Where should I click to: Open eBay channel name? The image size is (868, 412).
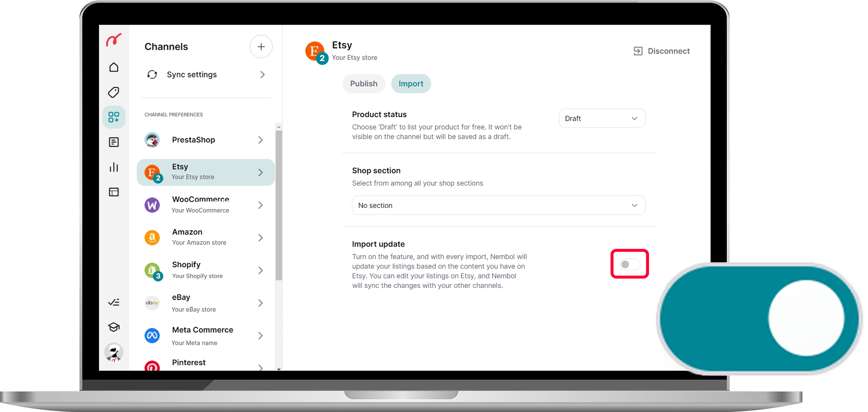click(x=181, y=297)
